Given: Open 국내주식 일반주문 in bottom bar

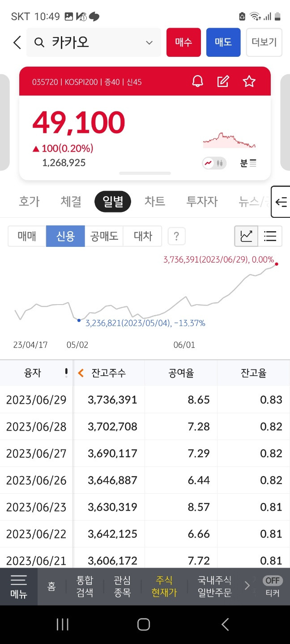Looking at the screenshot, I should pyautogui.click(x=215, y=587).
